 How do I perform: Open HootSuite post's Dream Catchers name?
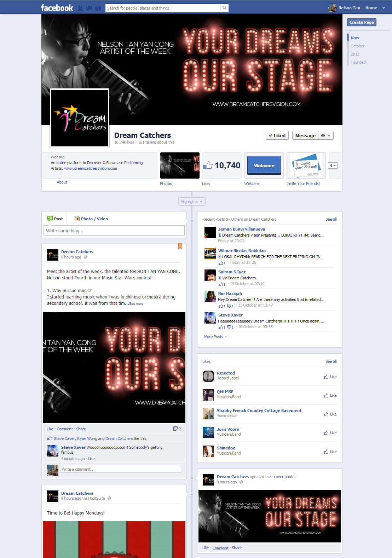pos(77,493)
